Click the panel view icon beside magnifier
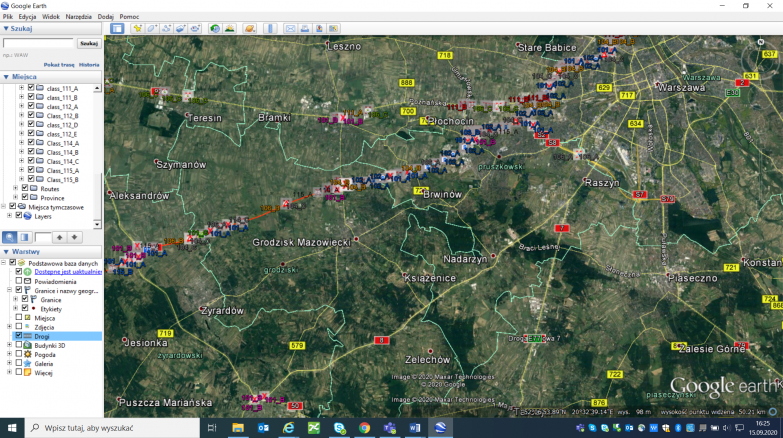 [x=24, y=237]
